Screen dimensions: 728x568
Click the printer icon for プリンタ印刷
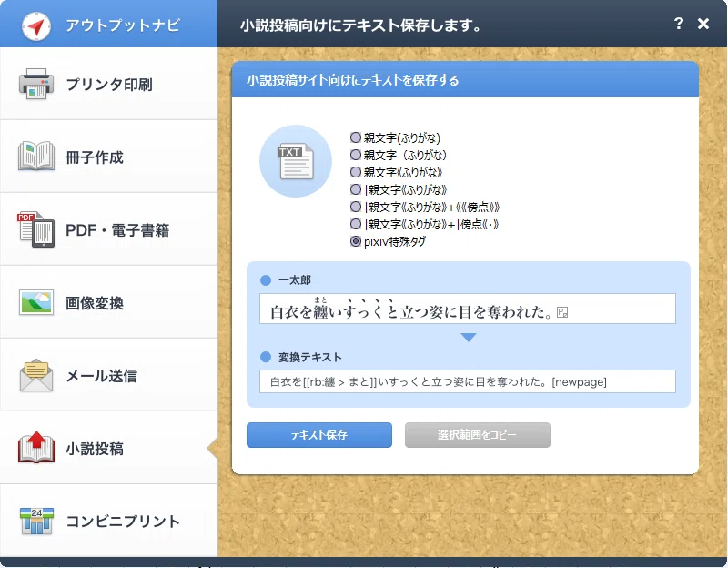point(36,84)
